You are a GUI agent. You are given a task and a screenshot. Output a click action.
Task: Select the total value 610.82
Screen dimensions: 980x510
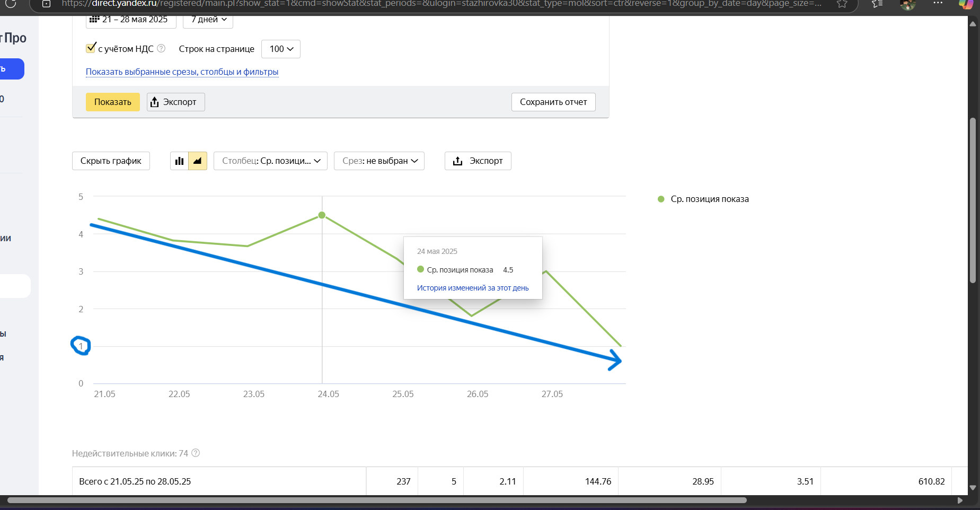click(931, 481)
